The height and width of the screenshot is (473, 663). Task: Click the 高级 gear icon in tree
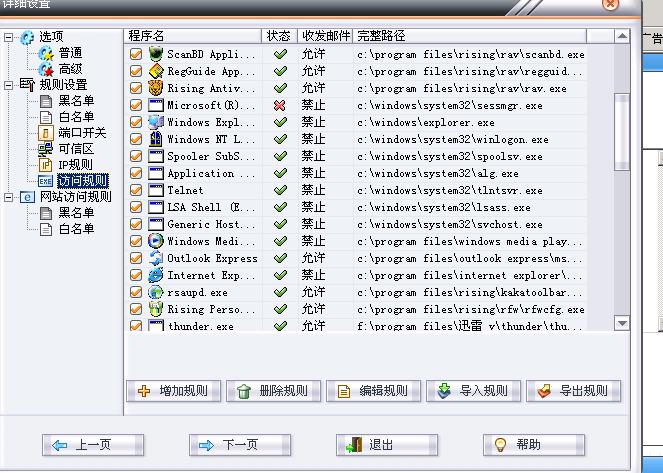click(46, 69)
